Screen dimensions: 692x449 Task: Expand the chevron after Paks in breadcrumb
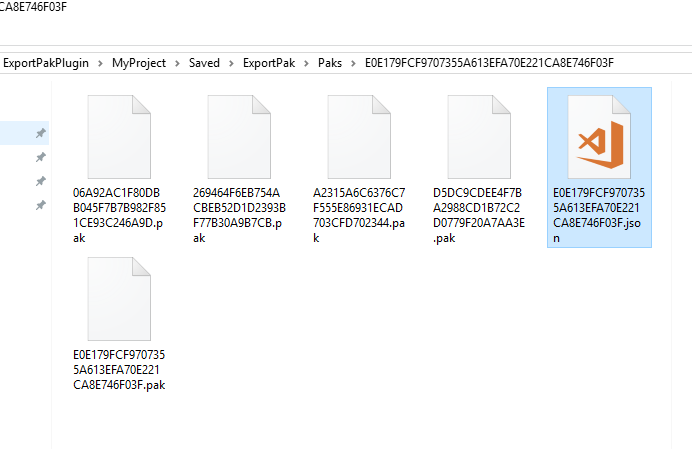(353, 64)
